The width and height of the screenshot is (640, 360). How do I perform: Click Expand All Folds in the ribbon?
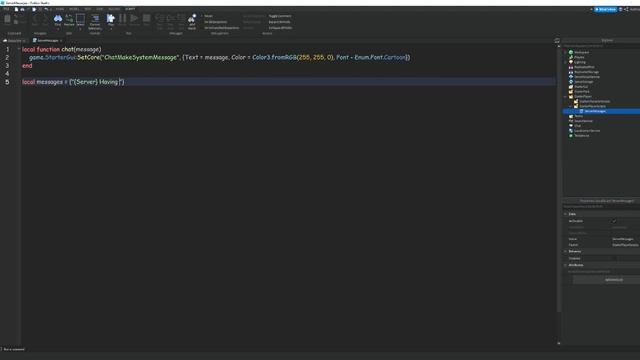point(279,22)
